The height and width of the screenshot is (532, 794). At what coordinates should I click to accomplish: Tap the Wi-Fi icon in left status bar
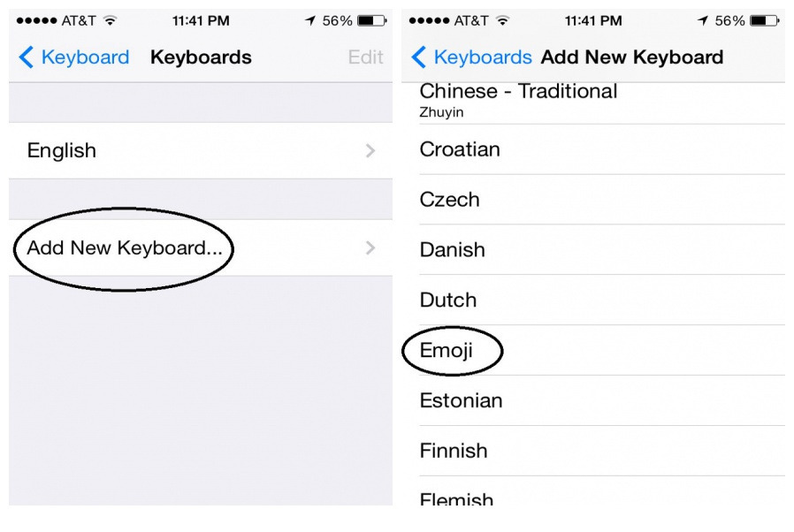click(x=110, y=20)
